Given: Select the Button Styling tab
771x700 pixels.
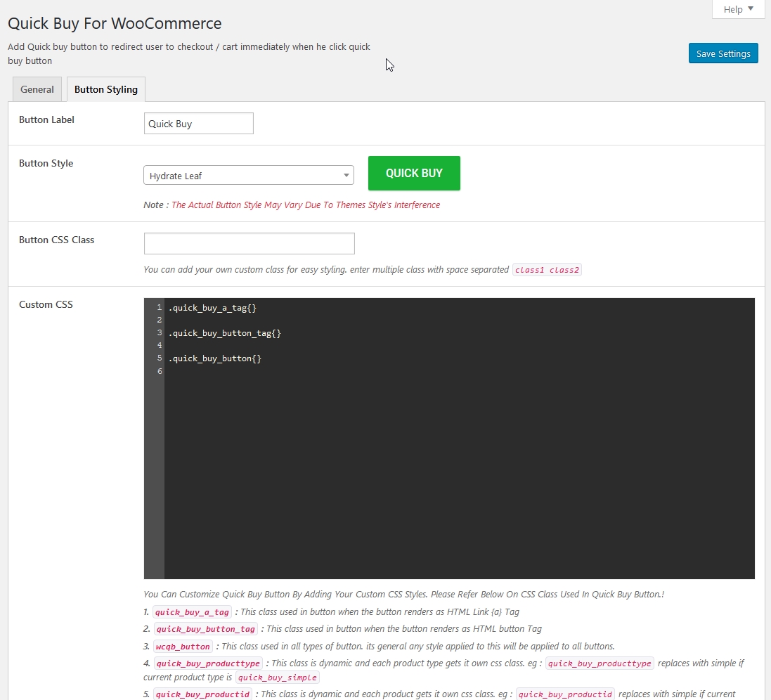Looking at the screenshot, I should (105, 89).
